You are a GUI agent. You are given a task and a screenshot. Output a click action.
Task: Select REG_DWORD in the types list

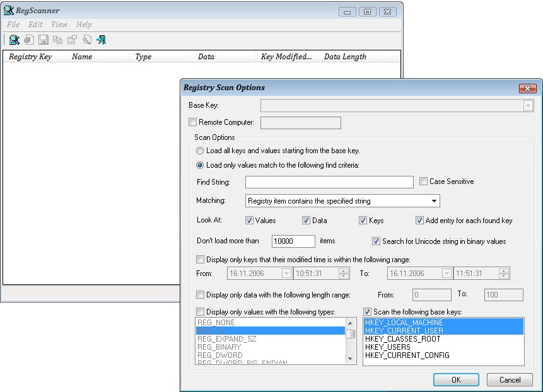point(271,355)
